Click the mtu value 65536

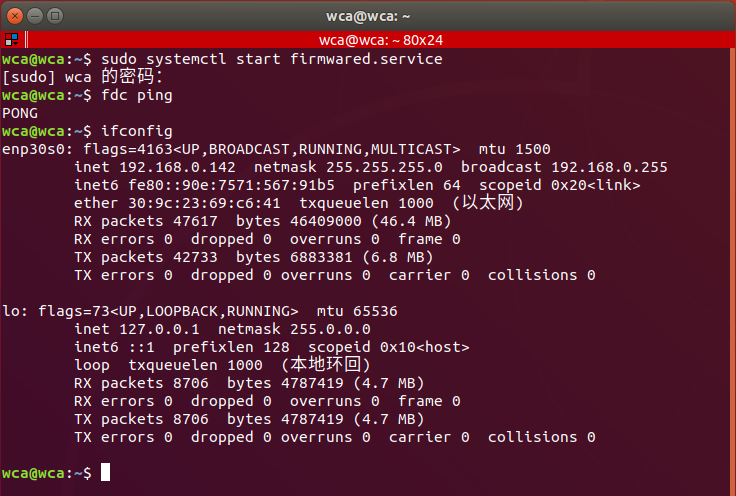coord(376,311)
